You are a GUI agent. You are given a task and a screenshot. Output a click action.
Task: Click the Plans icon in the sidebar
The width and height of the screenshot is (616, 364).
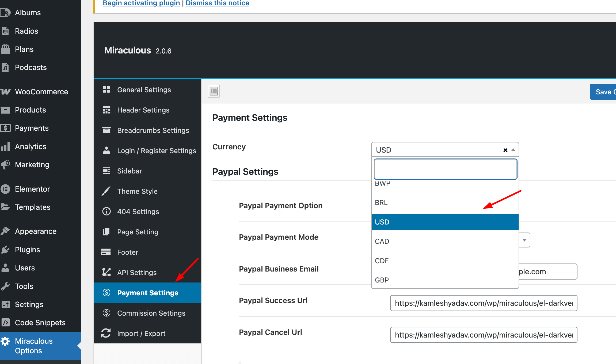point(5,49)
